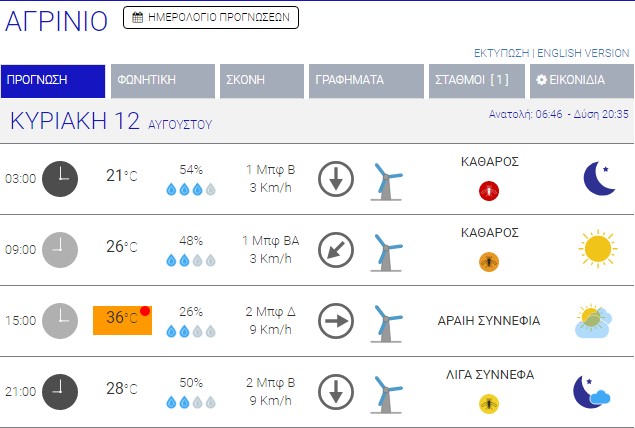Click the sunny weather icon at 09:00
This screenshot has height=428, width=635.
597,249
